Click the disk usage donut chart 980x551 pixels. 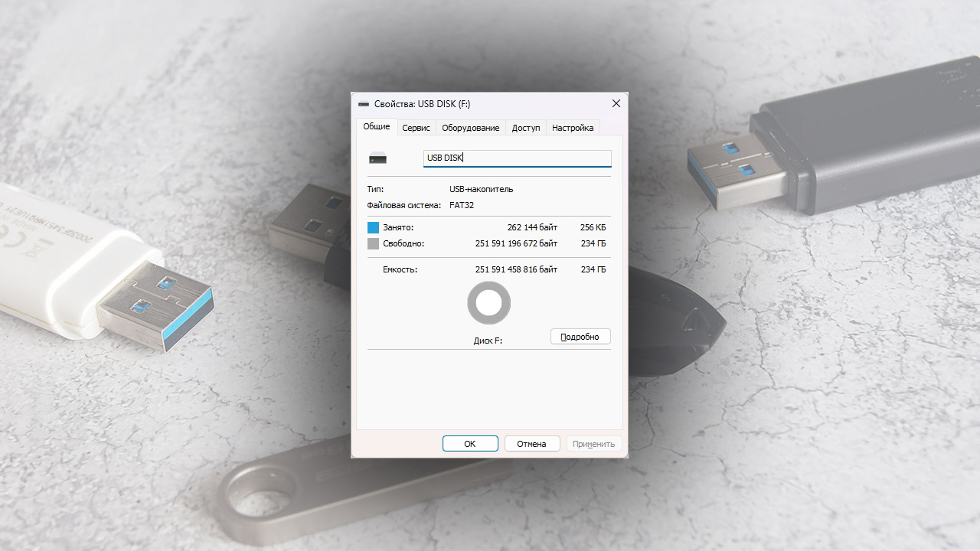[488, 304]
